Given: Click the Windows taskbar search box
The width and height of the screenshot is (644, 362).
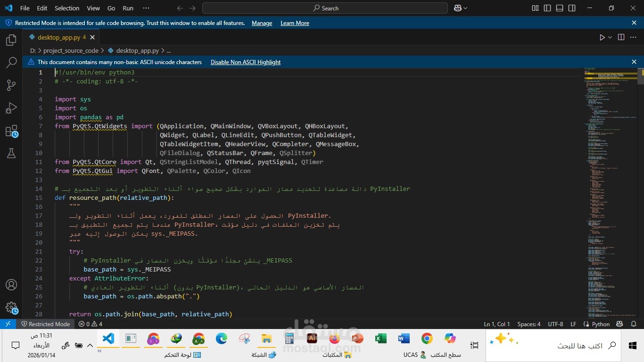Looking at the screenshot, I should [x=553, y=346].
